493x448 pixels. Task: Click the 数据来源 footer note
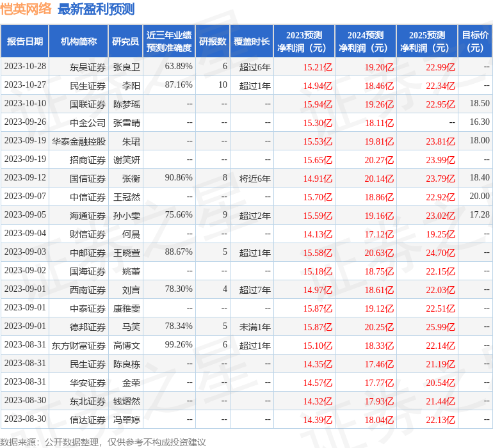tap(103, 442)
